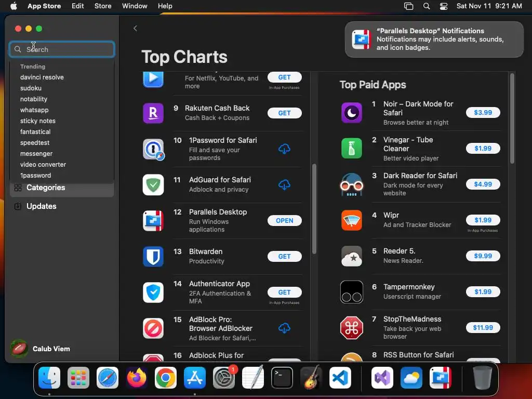532x399 pixels.
Task: Click the menu bar date and time
Action: tap(489, 6)
